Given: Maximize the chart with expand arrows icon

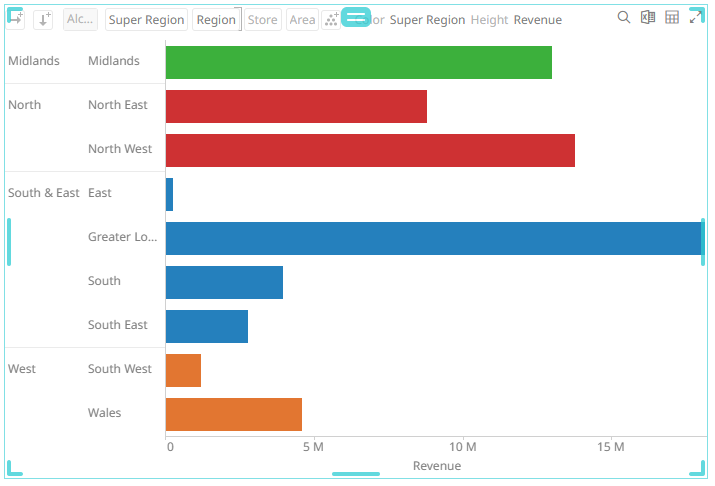Looking at the screenshot, I should tap(695, 18).
